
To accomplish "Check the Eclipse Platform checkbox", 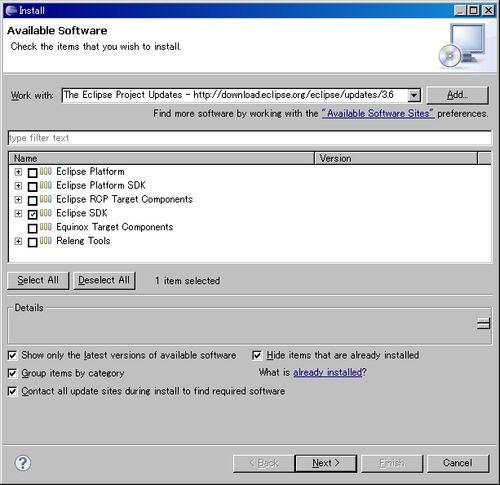I will pyautogui.click(x=32, y=173).
